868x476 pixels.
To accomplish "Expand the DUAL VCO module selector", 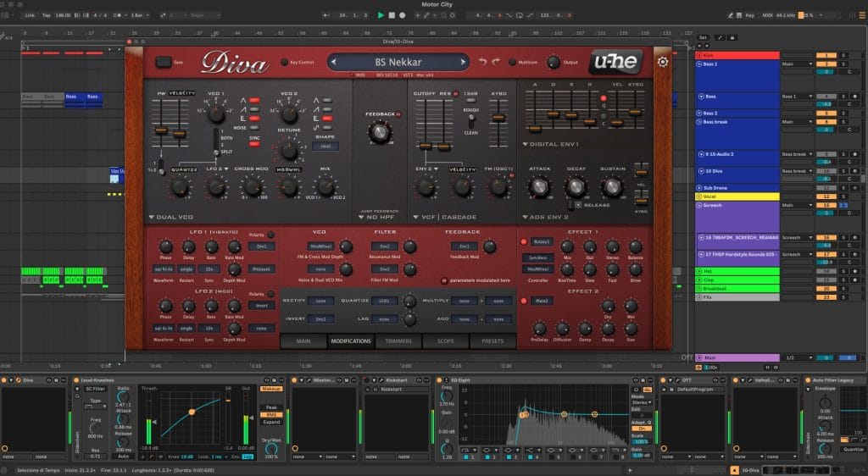I will 173,218.
